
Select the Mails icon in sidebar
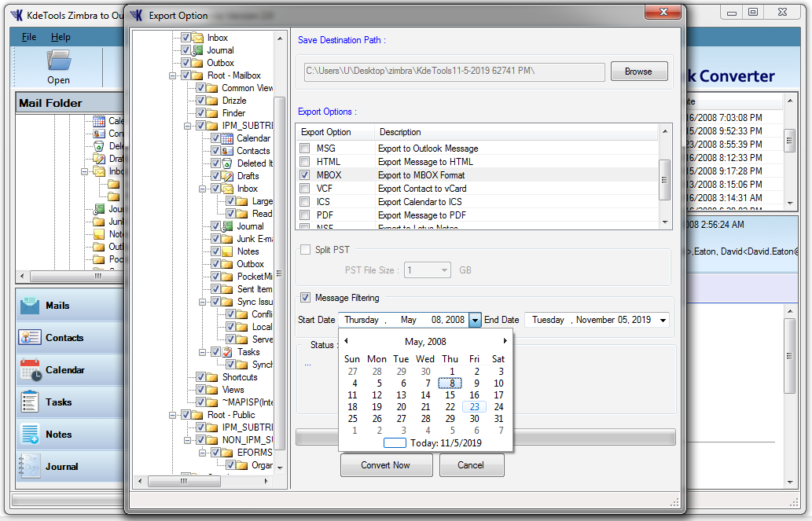click(x=30, y=306)
